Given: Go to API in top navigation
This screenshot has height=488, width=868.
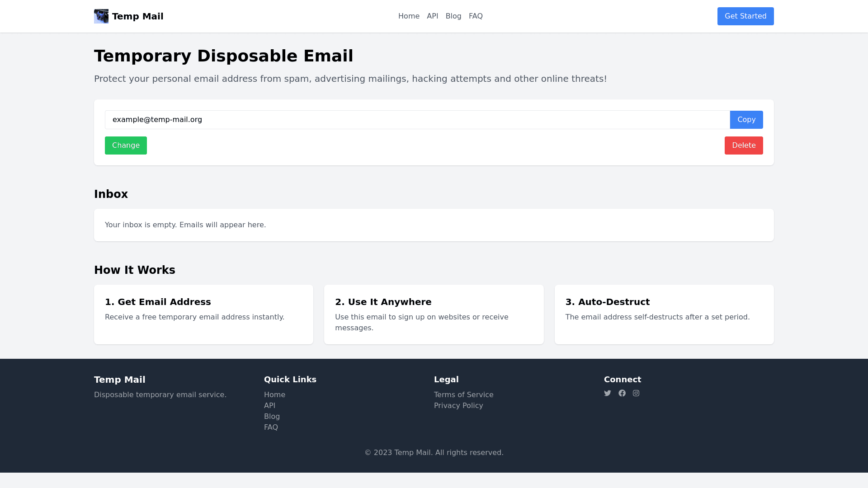Looking at the screenshot, I should [x=432, y=16].
